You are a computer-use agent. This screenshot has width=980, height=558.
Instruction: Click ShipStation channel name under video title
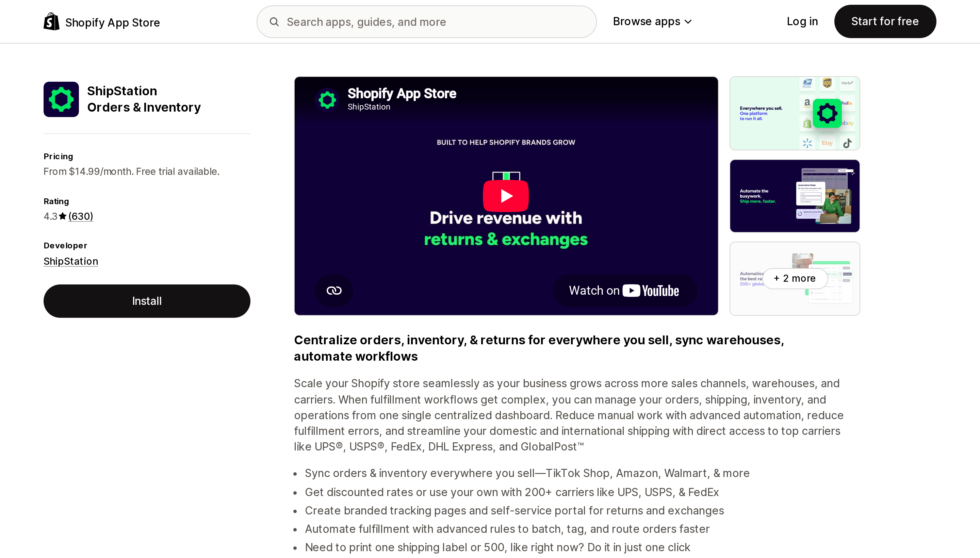(x=369, y=107)
